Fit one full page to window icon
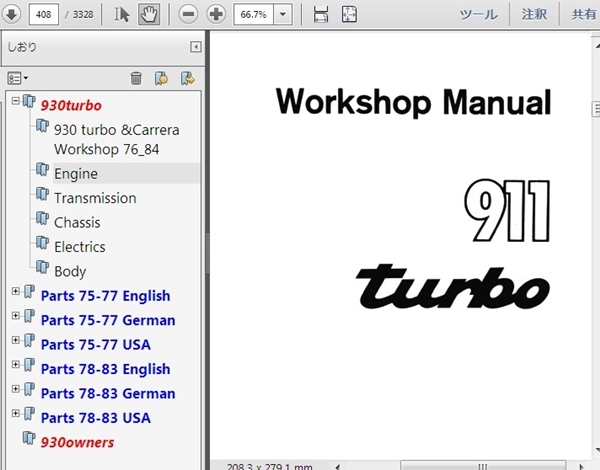Viewport: 600px width, 470px height. (349, 15)
